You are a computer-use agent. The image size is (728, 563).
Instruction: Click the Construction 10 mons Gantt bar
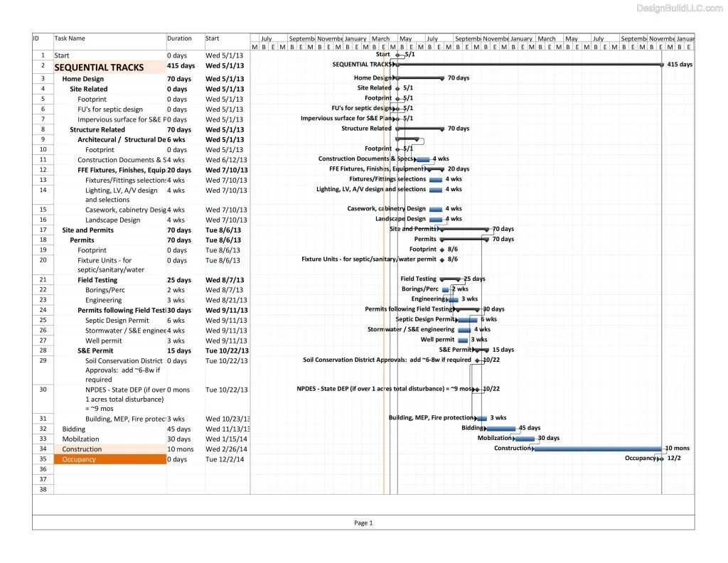point(598,449)
